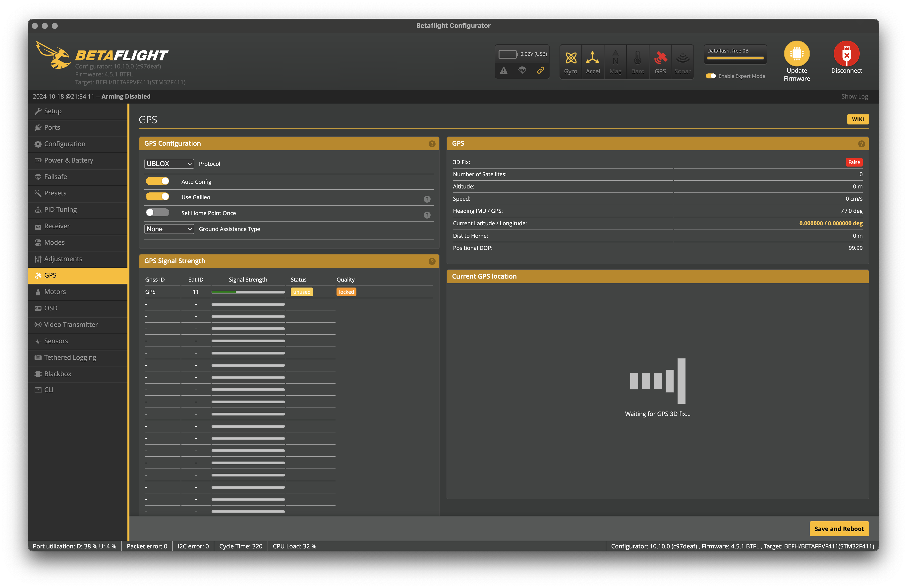Click the 'unused' status badge
The height and width of the screenshot is (588, 907).
click(301, 292)
